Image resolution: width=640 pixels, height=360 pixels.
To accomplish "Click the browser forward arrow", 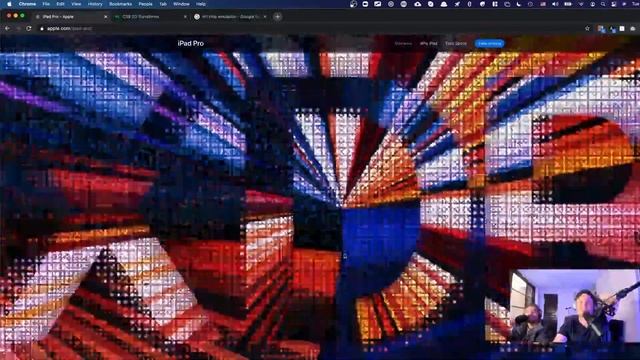I will (18, 29).
